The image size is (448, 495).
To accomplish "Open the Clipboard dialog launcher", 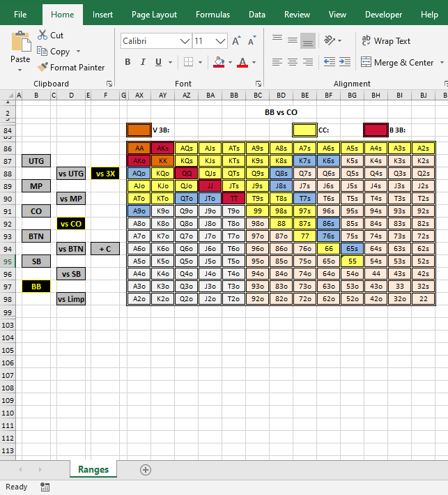I will coord(109,84).
